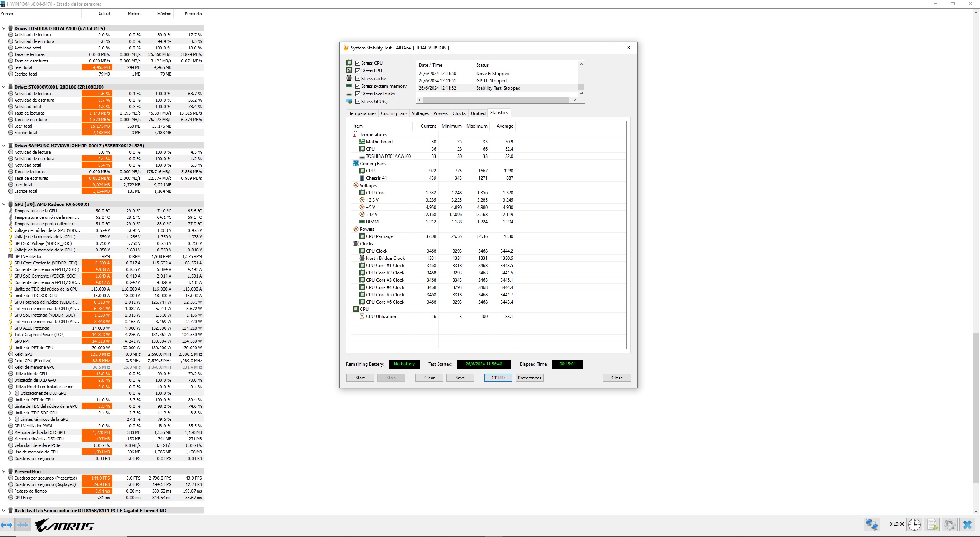Click the Promedio column header
Image resolution: width=980 pixels, height=537 pixels.
(189, 14)
